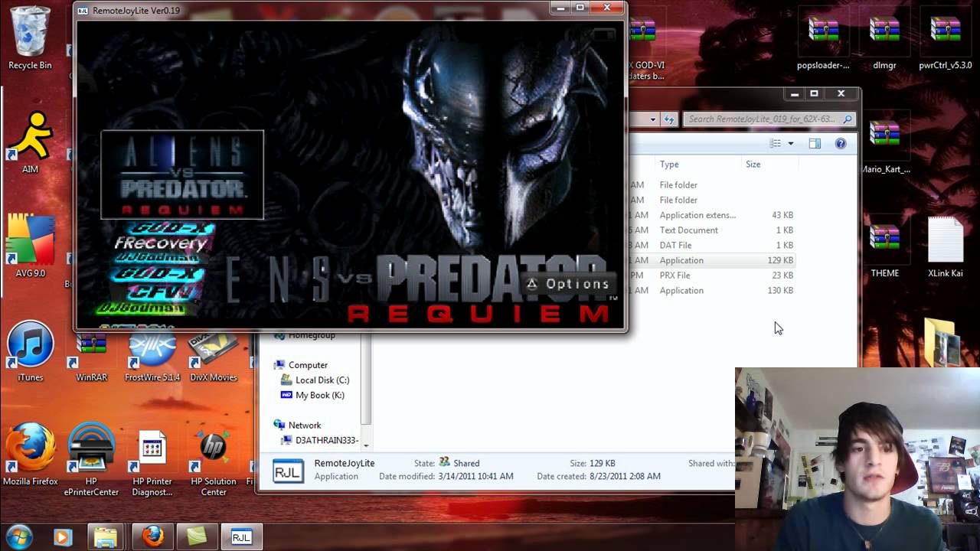The width and height of the screenshot is (980, 551).
Task: Select green DJGodman entry in PSP menu
Action: (x=141, y=308)
